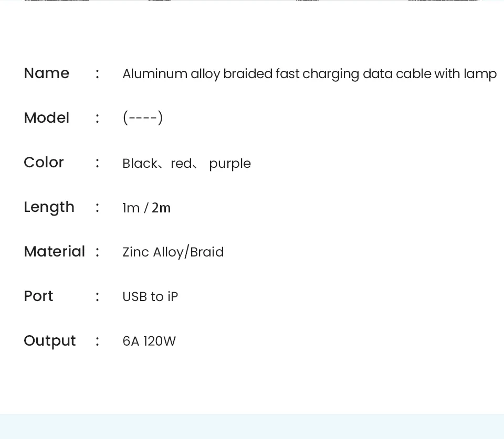
Task: Click the "USB to iP" port value
Action: [x=150, y=297]
